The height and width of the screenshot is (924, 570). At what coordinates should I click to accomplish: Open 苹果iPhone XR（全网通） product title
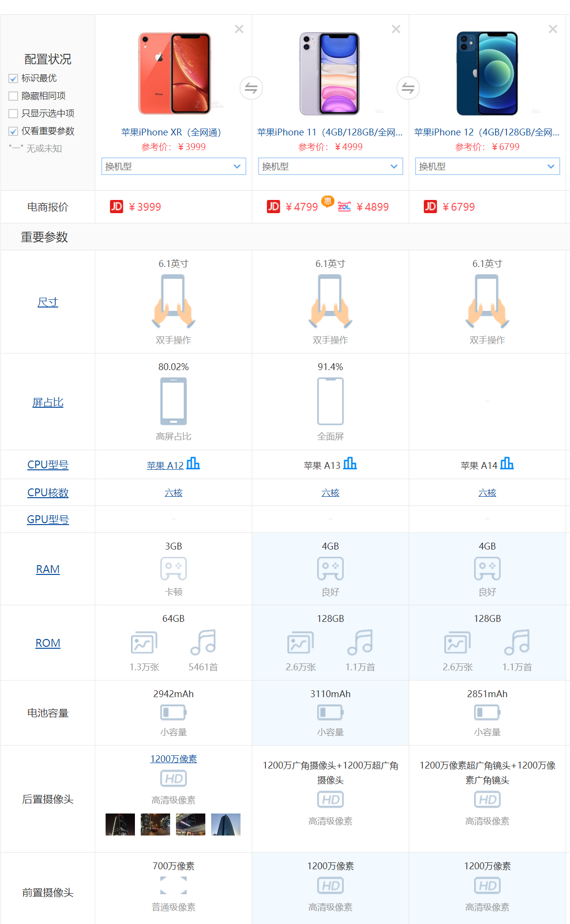point(174,132)
